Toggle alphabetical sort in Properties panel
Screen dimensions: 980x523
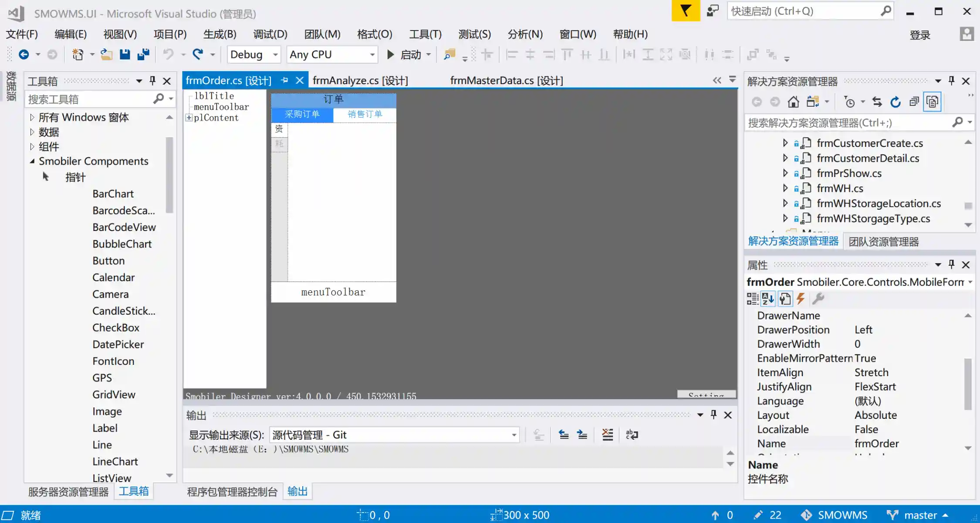(x=768, y=299)
